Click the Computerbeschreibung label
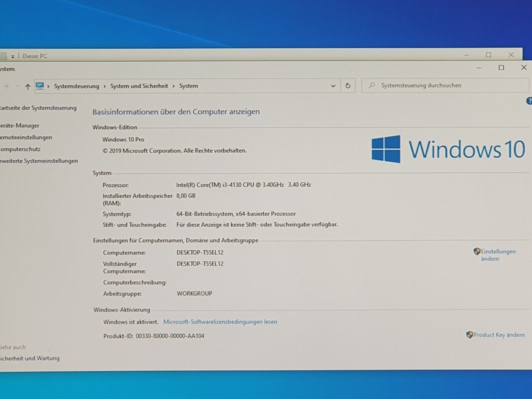 (135, 283)
